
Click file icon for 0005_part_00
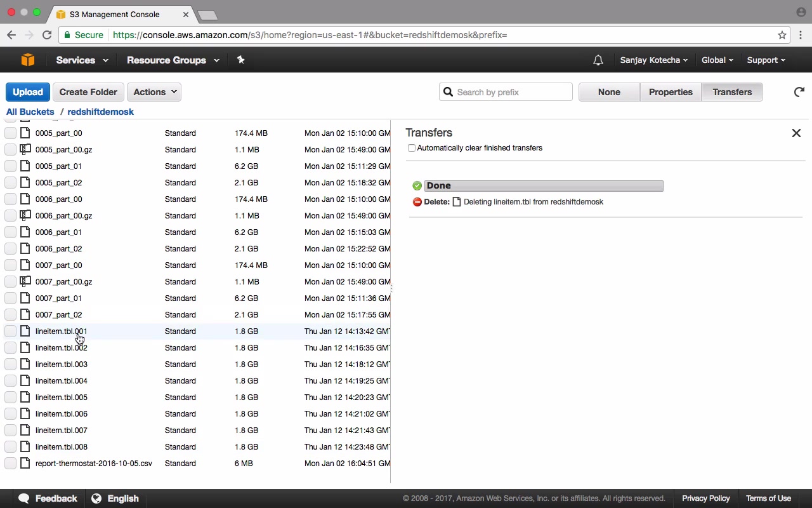coord(25,133)
